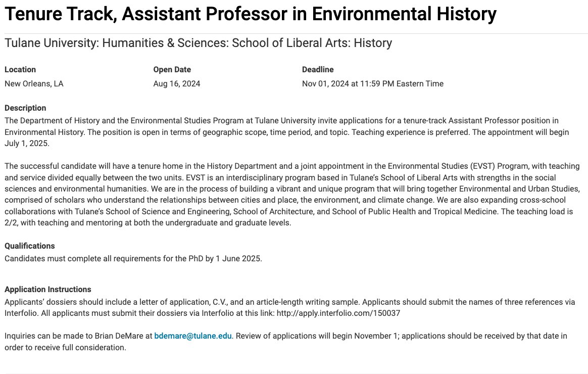Click the line starting '2/2, with teaching and mentoring'
The height and width of the screenshot is (374, 588).
pos(148,223)
